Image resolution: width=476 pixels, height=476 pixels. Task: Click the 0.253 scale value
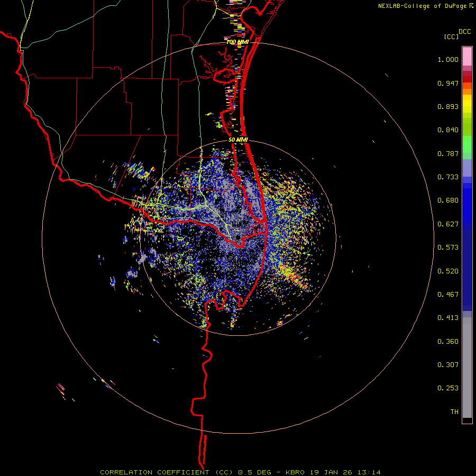(x=448, y=388)
